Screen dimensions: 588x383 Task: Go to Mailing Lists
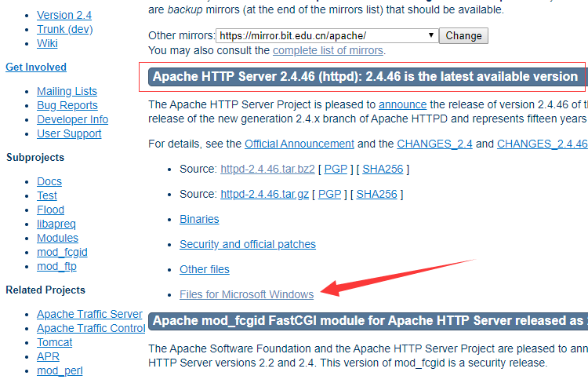point(67,91)
